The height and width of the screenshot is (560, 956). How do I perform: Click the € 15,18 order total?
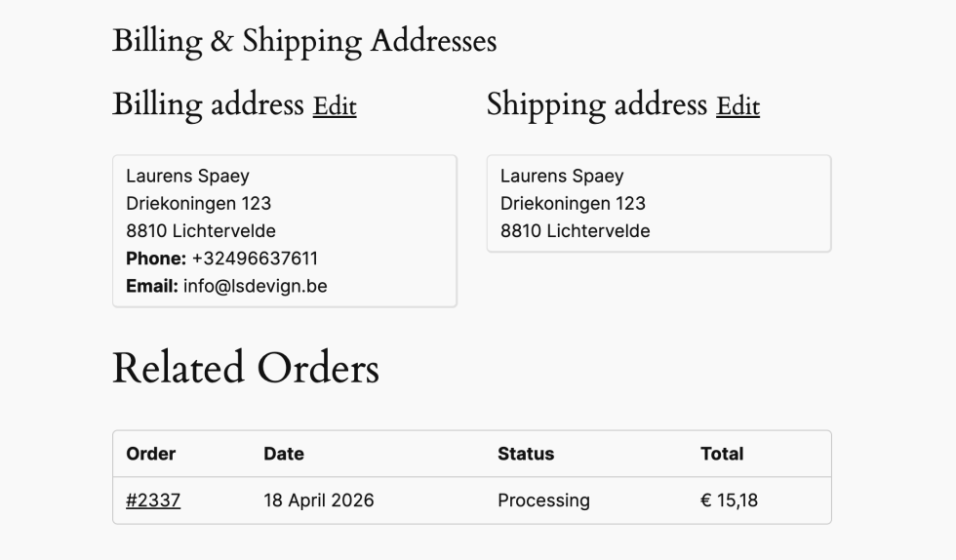point(729,500)
